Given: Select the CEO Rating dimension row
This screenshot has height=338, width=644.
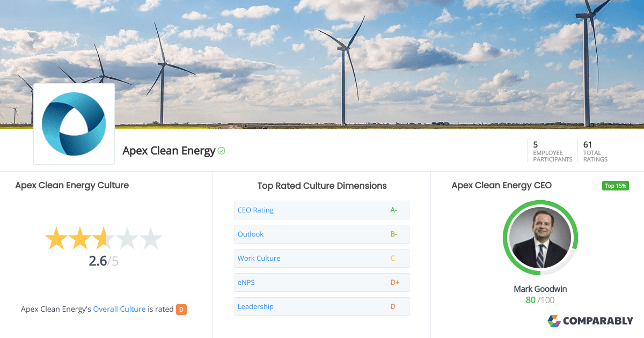Looking at the screenshot, I should click(321, 210).
